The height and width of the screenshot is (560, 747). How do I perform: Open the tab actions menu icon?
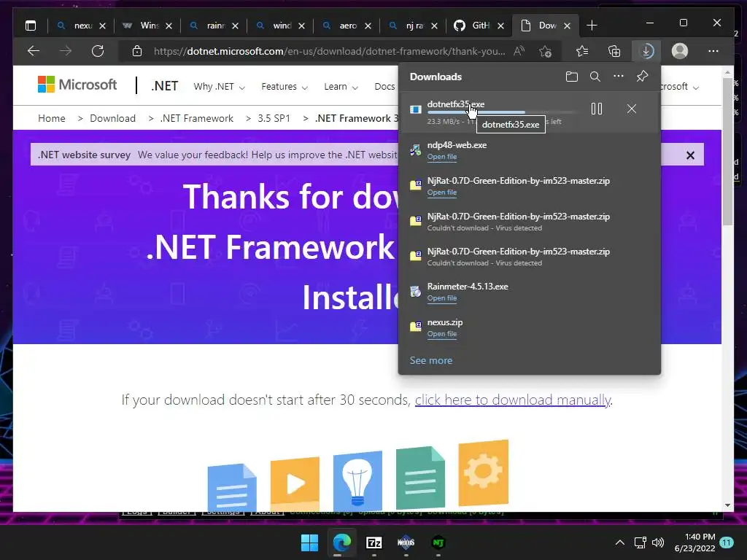31,26
